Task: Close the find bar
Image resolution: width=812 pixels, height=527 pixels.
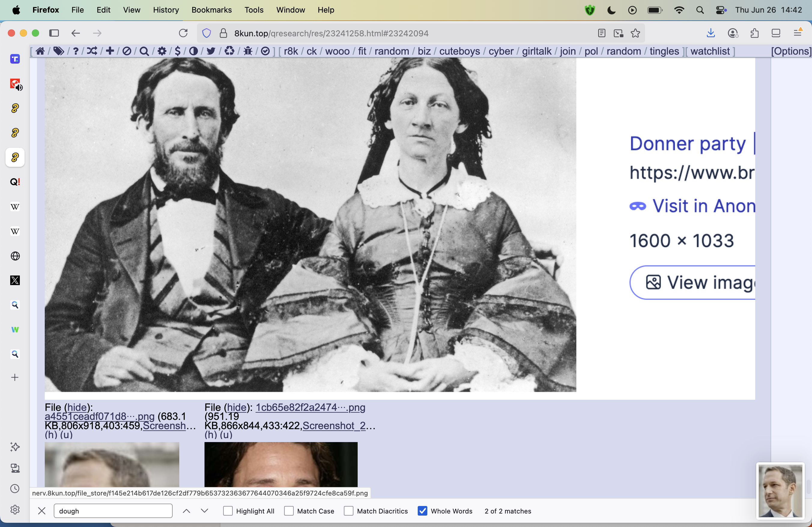Action: click(42, 510)
